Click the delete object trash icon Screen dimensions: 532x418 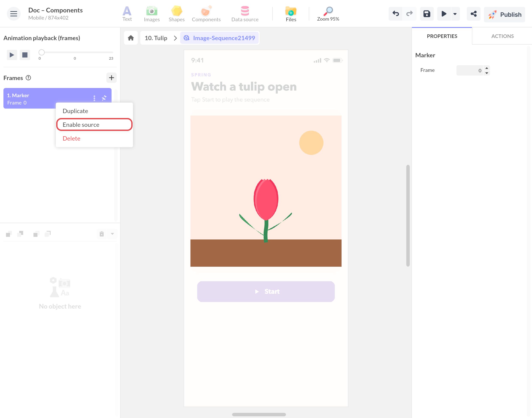click(102, 234)
